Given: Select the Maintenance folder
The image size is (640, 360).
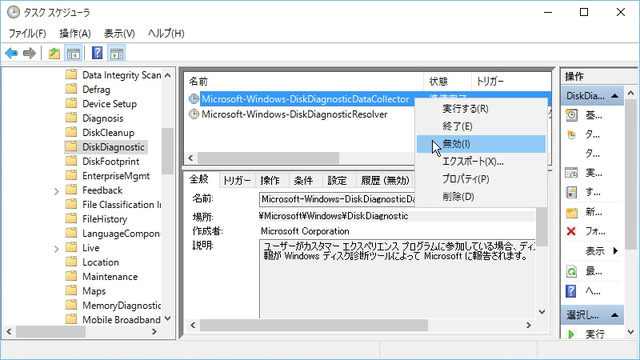Looking at the screenshot, I should (110, 277).
